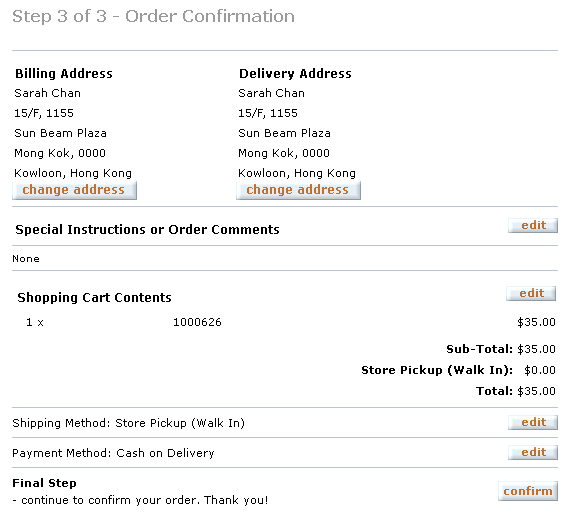Click the Sub-Total label

(x=479, y=349)
